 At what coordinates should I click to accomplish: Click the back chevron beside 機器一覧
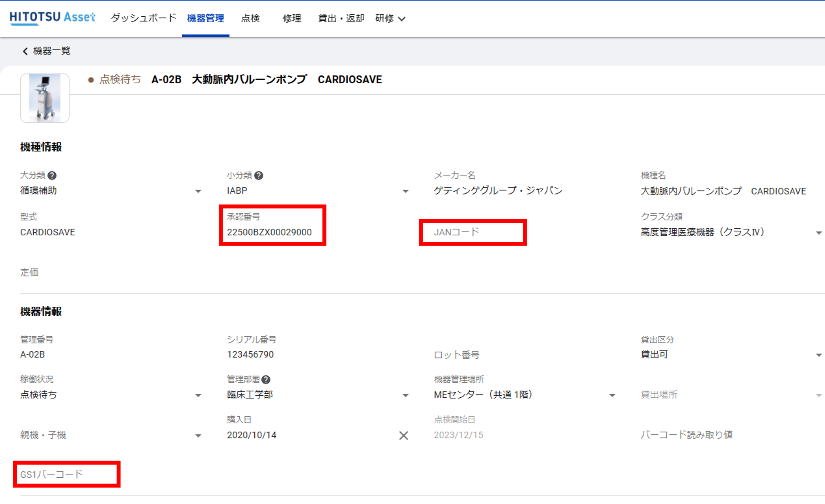(x=25, y=51)
